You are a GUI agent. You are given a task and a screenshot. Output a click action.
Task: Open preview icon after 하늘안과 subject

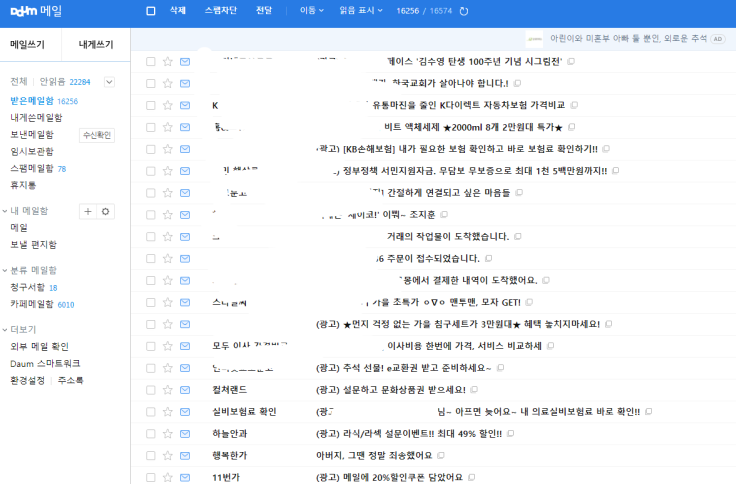511,433
